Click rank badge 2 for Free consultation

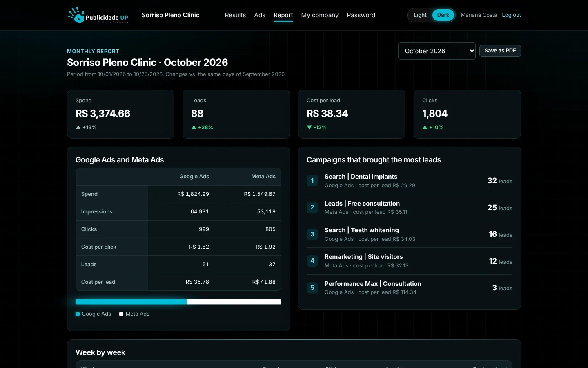click(x=312, y=208)
